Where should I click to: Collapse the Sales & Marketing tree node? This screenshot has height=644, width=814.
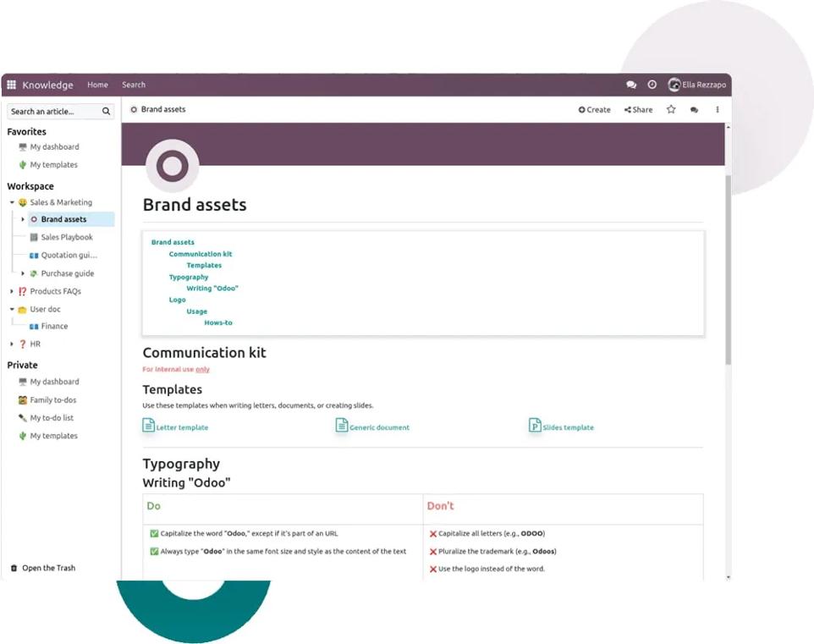click(x=12, y=202)
